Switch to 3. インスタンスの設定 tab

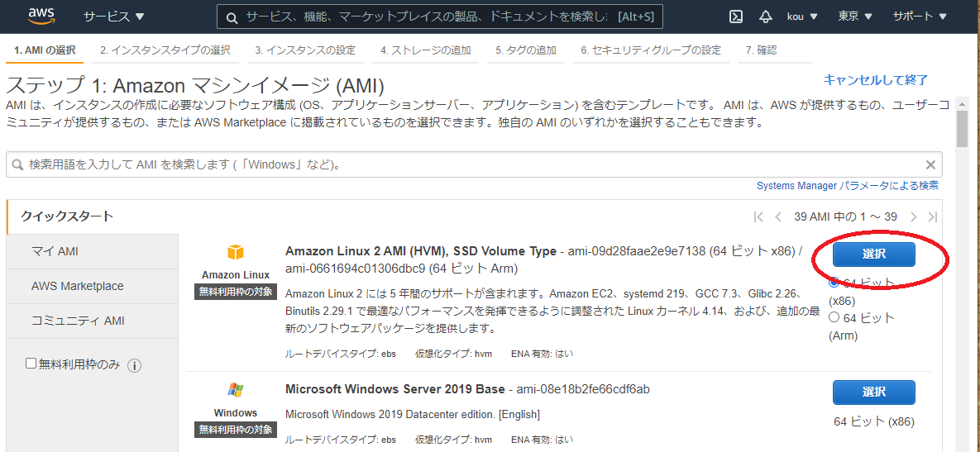tap(305, 50)
